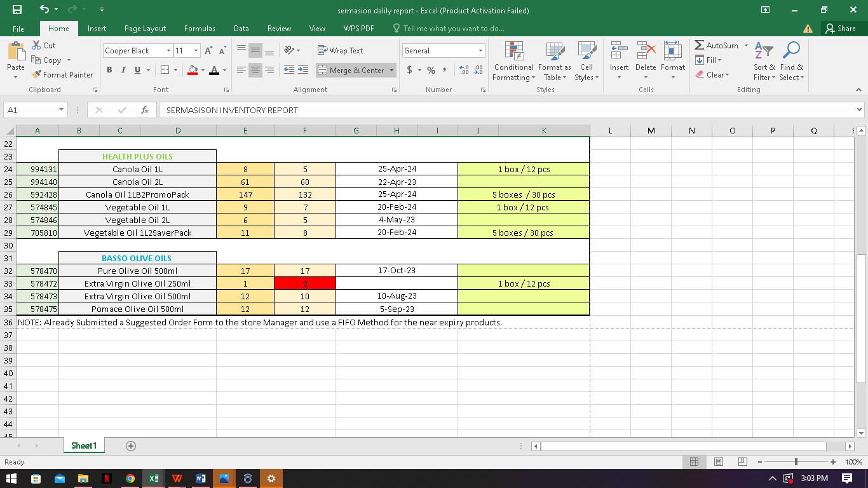The image size is (868, 488).
Task: Open the font size dropdown showing 11
Action: coord(196,51)
